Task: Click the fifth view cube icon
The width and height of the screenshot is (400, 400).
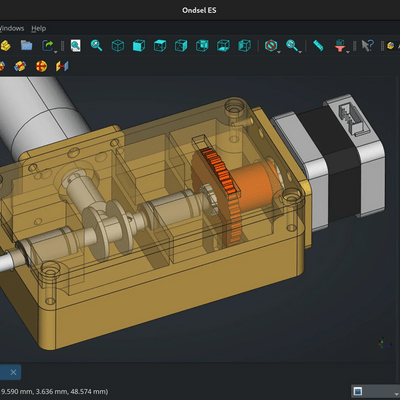Action: click(202, 45)
